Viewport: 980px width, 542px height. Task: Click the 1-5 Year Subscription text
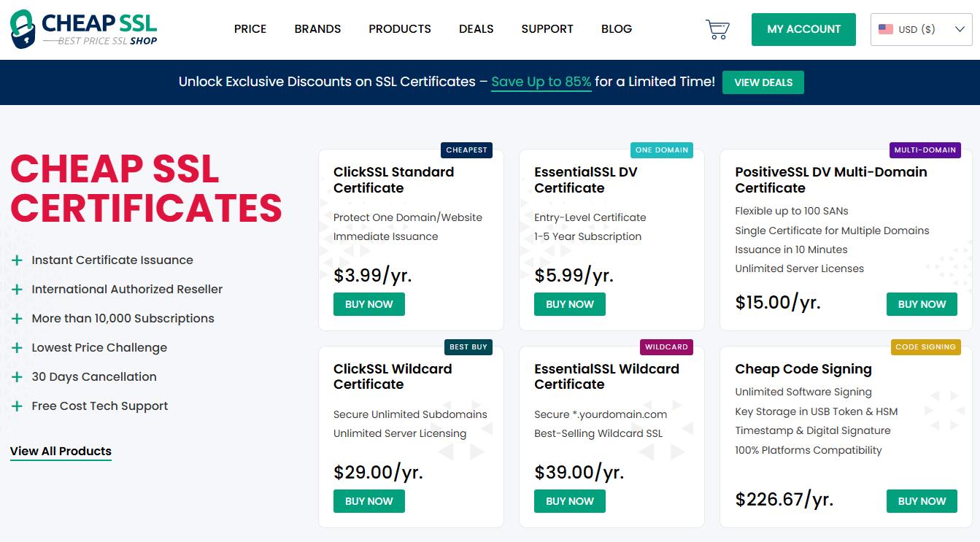pos(588,236)
